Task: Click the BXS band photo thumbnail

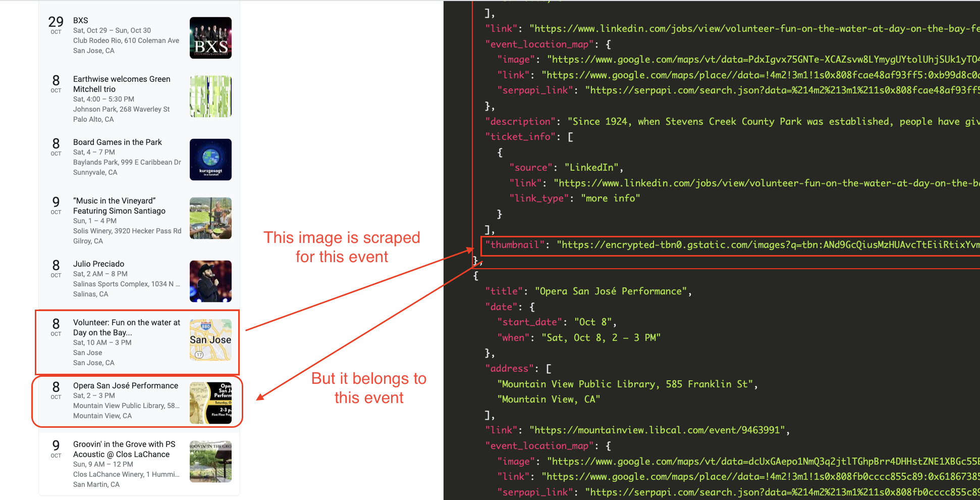Action: click(x=210, y=37)
